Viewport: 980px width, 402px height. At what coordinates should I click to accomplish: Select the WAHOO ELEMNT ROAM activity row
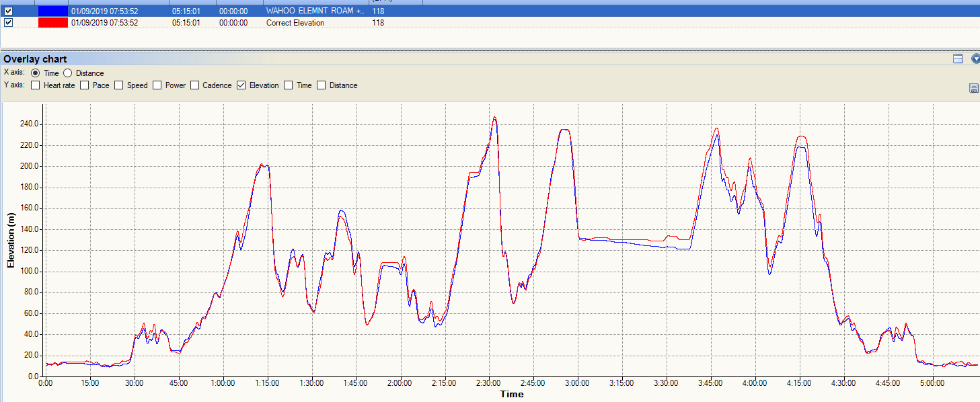tap(315, 11)
